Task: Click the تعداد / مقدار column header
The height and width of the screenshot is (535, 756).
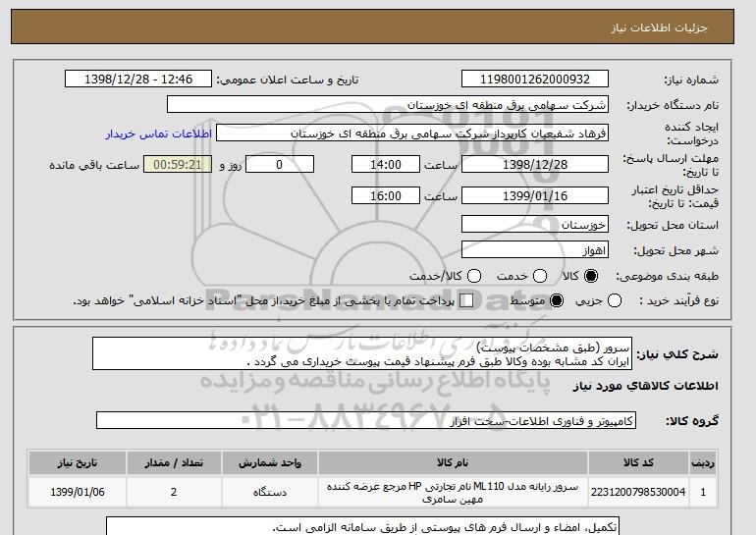Action: [x=174, y=462]
